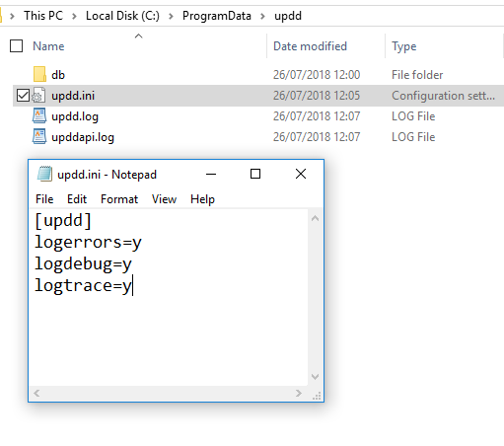Click the Notepad icon in title bar

click(x=44, y=174)
